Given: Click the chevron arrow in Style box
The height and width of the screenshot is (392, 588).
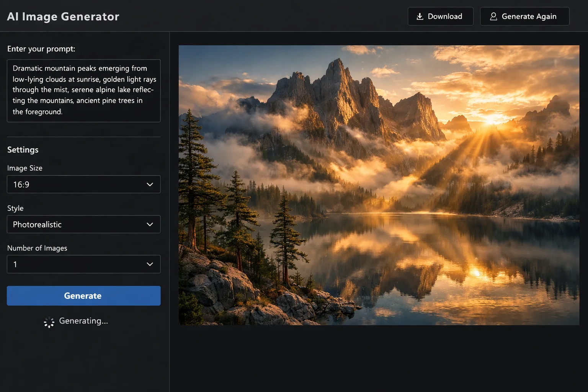Looking at the screenshot, I should 150,224.
